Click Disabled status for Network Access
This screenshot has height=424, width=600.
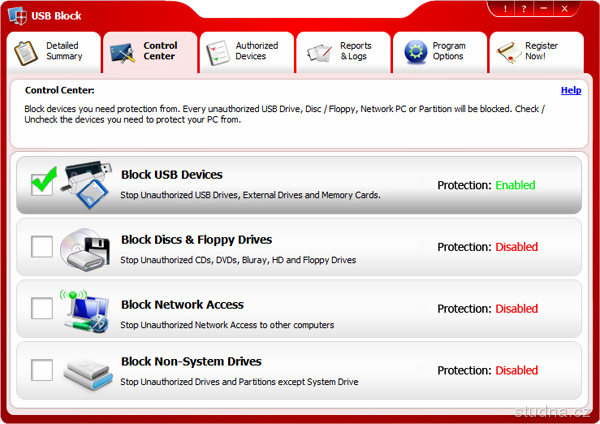coord(517,309)
